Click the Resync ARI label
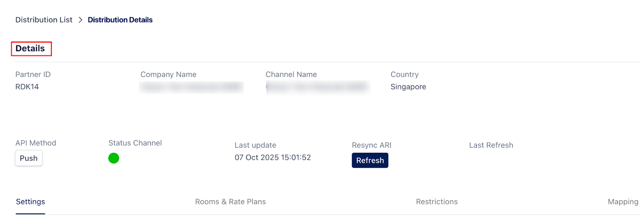The image size is (644, 218). click(x=372, y=145)
